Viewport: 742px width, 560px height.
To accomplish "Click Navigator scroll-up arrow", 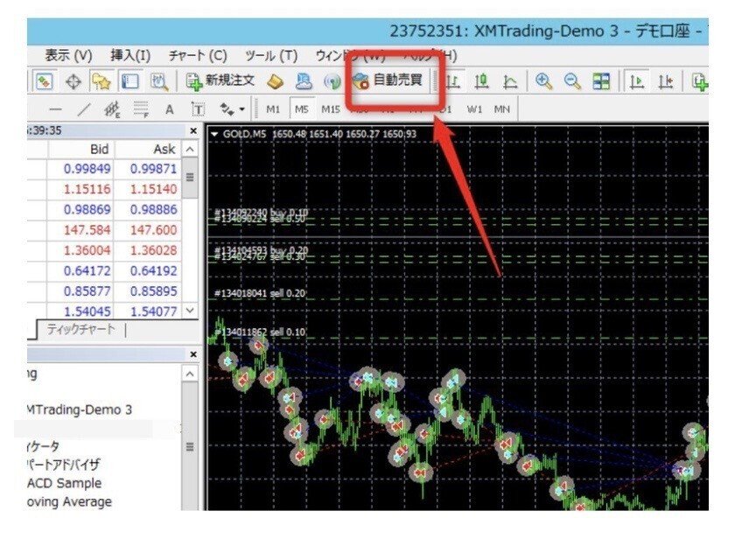I will (190, 374).
